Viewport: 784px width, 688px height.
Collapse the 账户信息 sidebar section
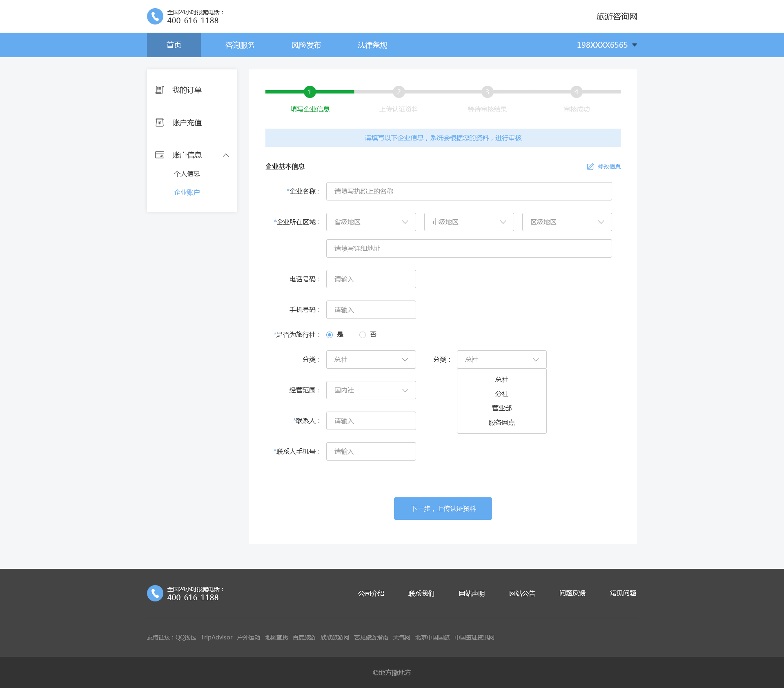pos(226,155)
